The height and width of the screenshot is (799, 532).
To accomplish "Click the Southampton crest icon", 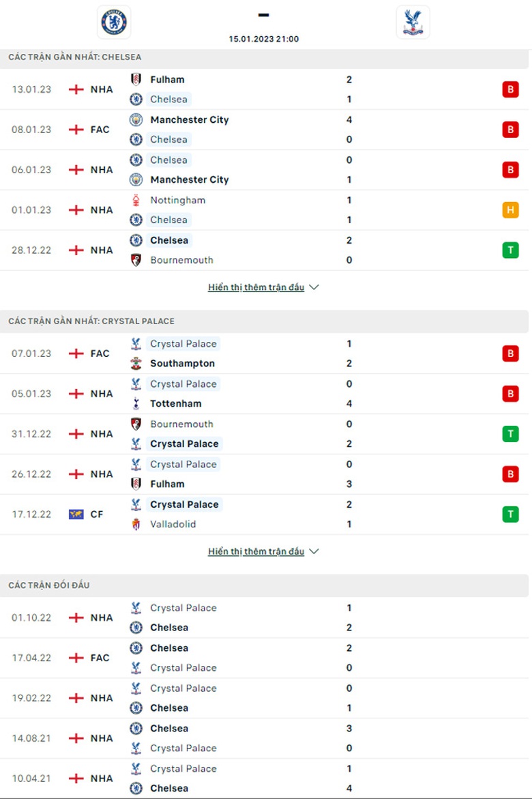I will [136, 364].
